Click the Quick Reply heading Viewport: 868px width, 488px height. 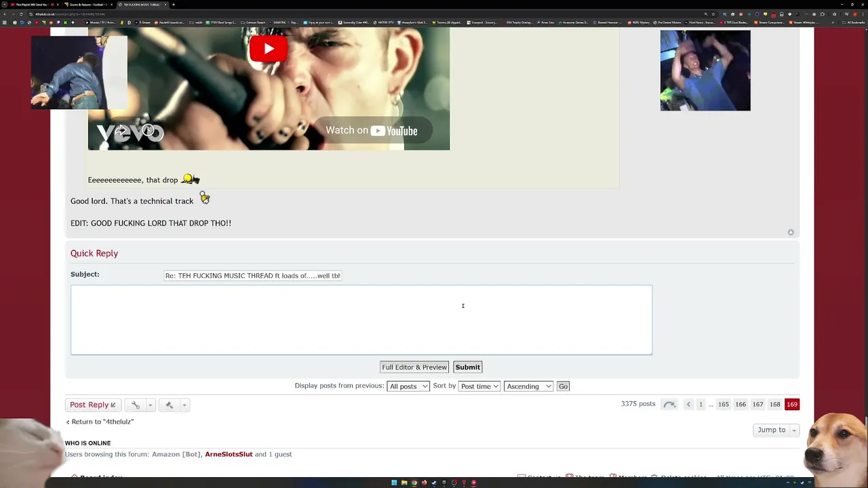pyautogui.click(x=94, y=253)
